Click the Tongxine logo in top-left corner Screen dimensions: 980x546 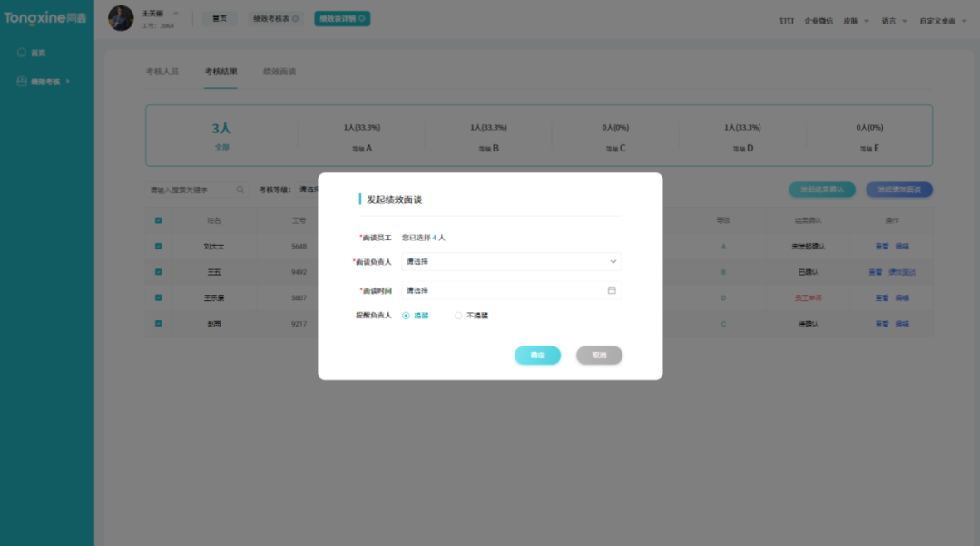45,18
